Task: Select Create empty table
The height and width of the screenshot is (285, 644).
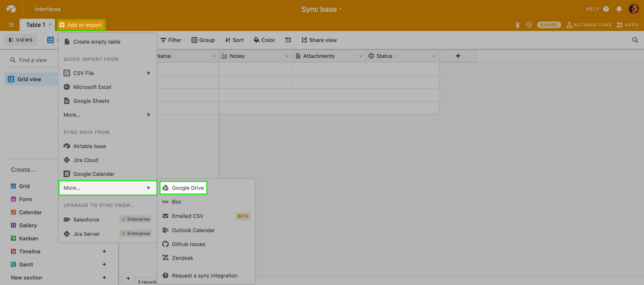Action: (108, 42)
